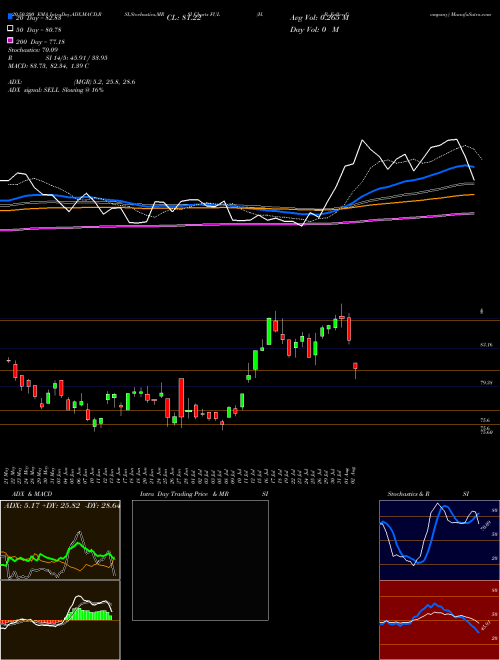Click the RSI 14/3 values line
The height and width of the screenshot is (660, 500).
coord(58,58)
